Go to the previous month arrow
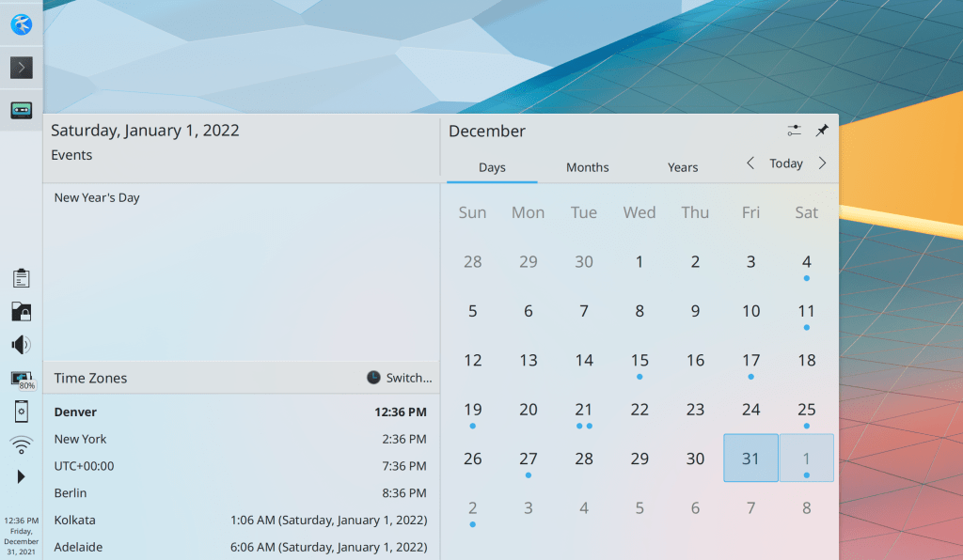Image resolution: width=963 pixels, height=560 pixels. coord(750,163)
